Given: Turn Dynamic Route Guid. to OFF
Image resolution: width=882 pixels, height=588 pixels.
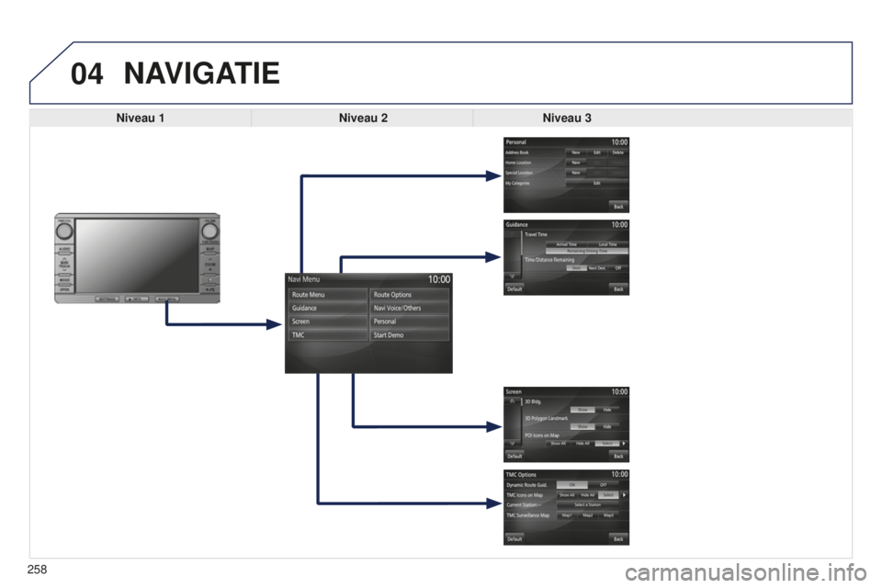Looking at the screenshot, I should point(603,484).
